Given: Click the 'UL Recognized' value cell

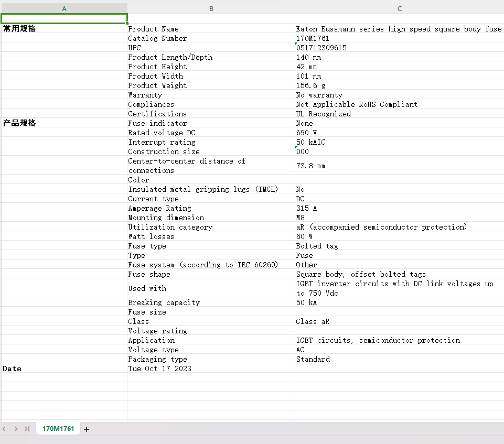Looking at the screenshot, I should (400, 114).
